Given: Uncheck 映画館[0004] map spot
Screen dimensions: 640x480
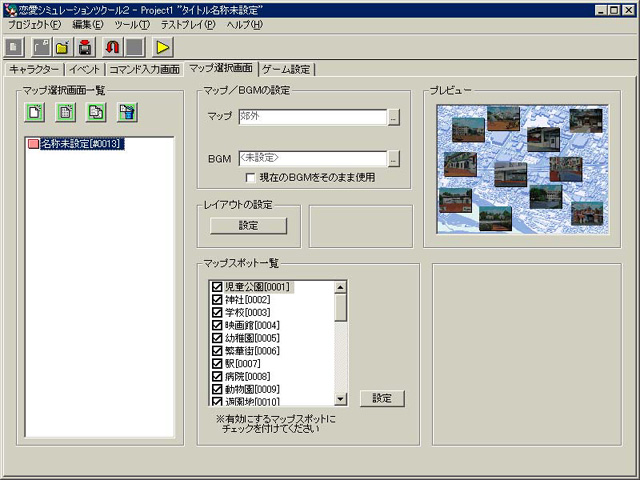Looking at the screenshot, I should [217, 325].
